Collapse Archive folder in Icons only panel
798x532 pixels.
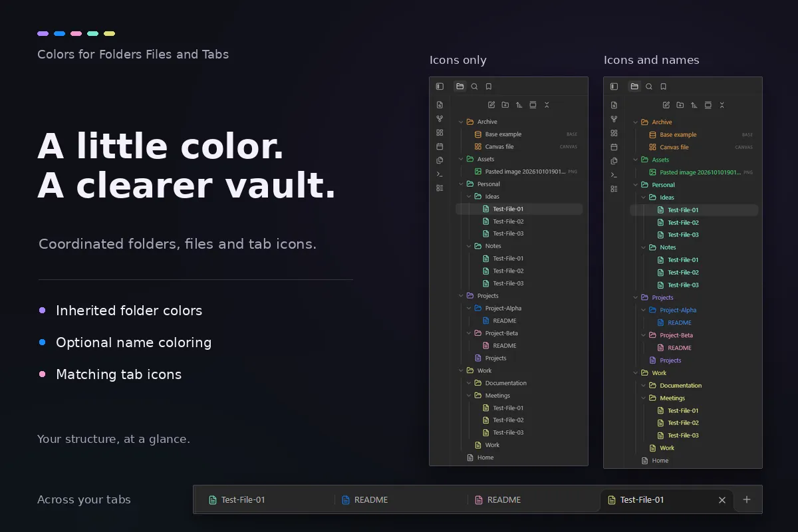tap(460, 122)
